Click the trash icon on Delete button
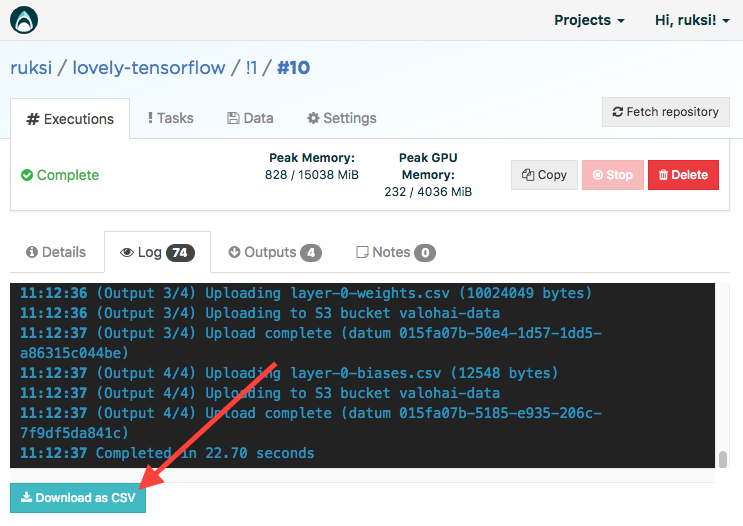 [663, 175]
